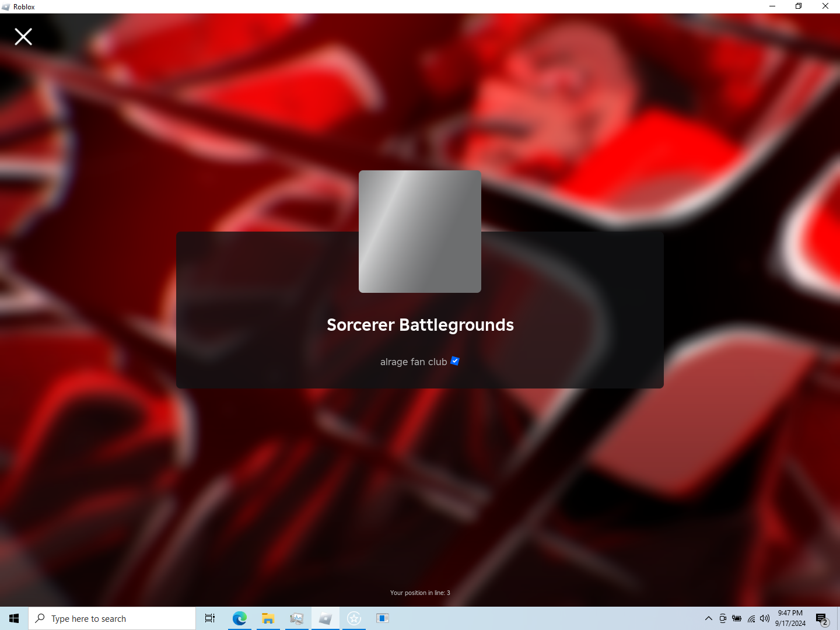
Task: Select the Sorcerer Battlegrounds title text
Action: coord(420,325)
